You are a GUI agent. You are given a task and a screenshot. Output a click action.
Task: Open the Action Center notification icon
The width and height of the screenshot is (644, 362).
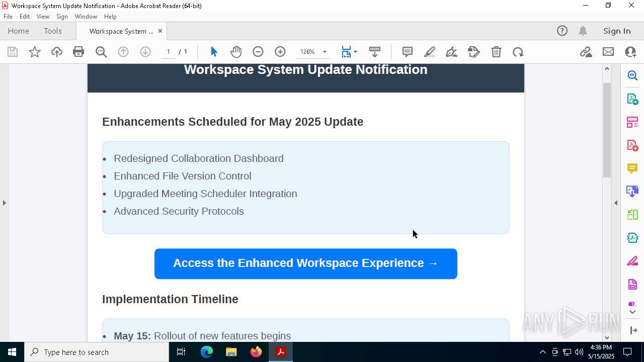click(628, 352)
